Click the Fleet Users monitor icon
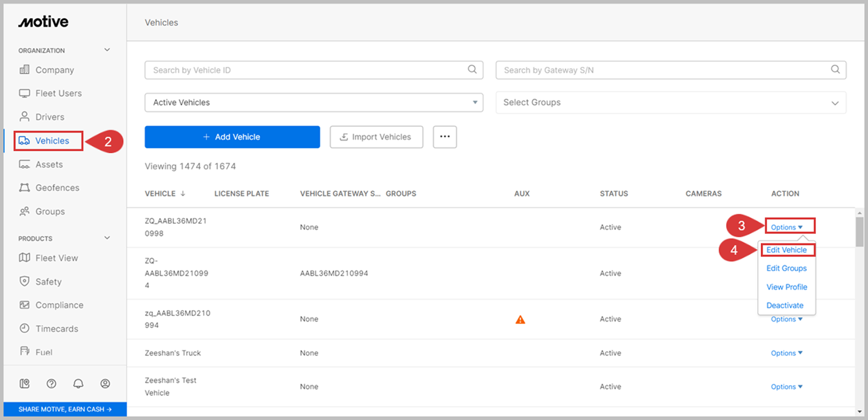Image resolution: width=868 pixels, height=420 pixels. tap(24, 93)
